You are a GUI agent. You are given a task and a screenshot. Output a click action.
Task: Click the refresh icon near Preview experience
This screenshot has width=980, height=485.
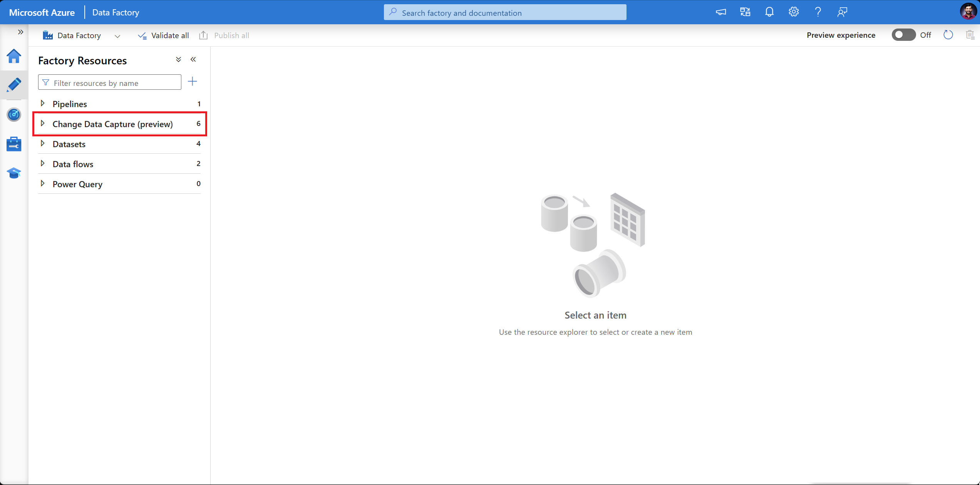(948, 35)
